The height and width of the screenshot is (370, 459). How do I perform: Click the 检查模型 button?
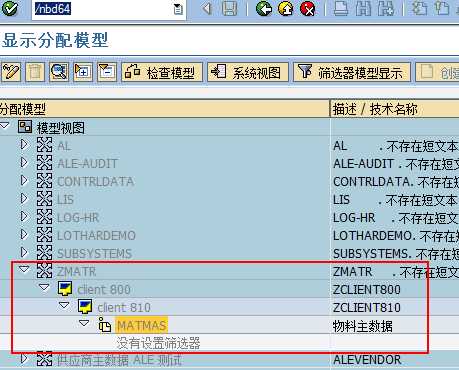[x=162, y=72]
